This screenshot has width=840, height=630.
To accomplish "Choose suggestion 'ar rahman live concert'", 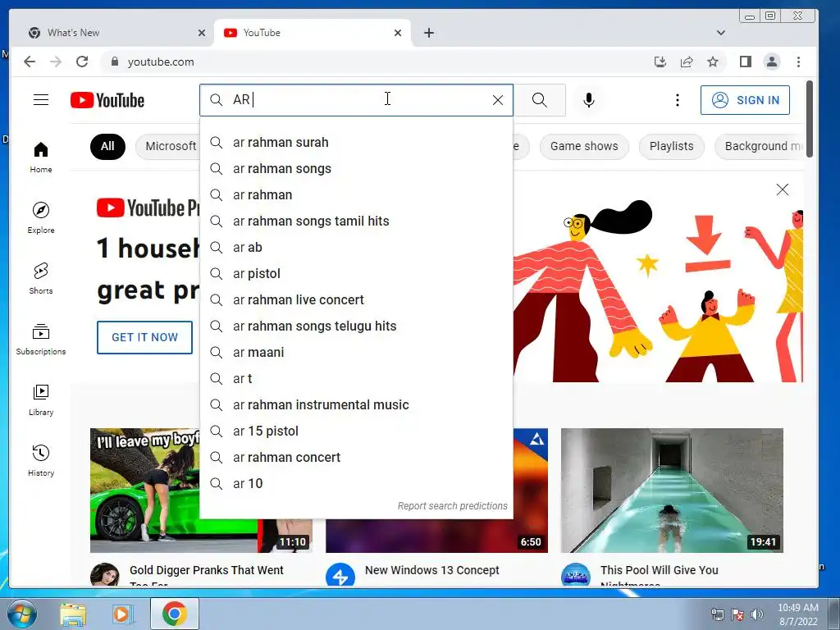I will click(x=356, y=300).
